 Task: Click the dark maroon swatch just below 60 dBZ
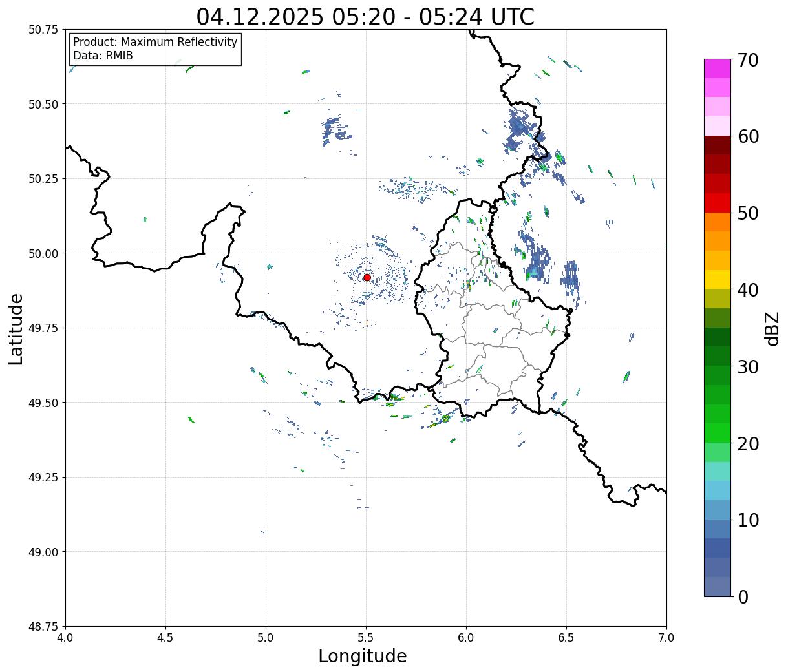(718, 145)
